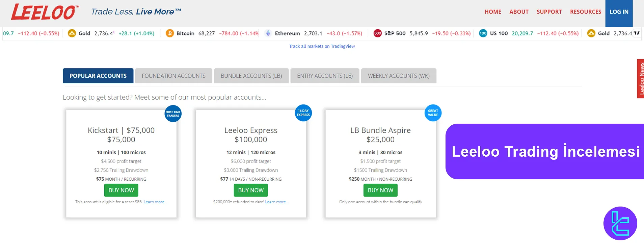Buy the Kickstart $75,000 account
This screenshot has width=644, height=247.
click(x=121, y=190)
